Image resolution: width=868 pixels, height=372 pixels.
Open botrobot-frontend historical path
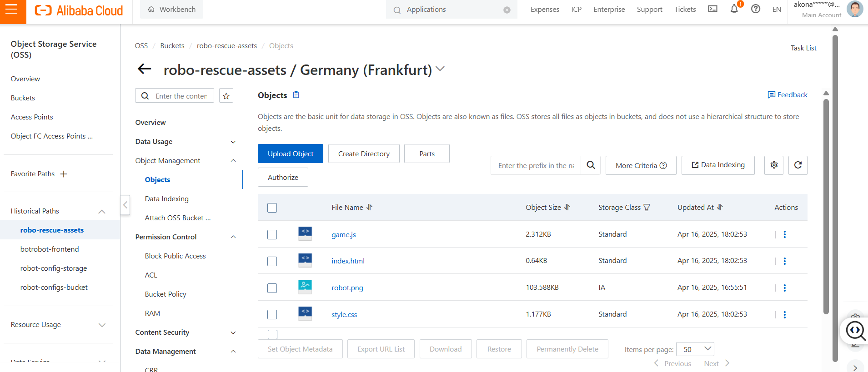tap(50, 249)
